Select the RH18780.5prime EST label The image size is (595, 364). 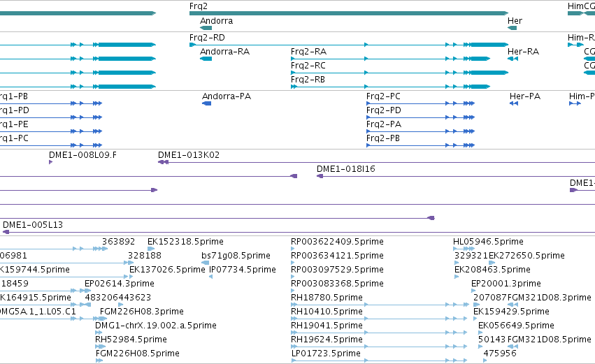click(327, 298)
